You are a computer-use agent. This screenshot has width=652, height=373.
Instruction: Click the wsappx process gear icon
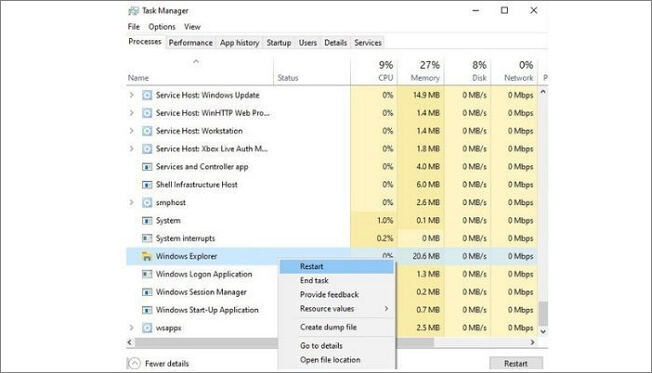click(147, 328)
